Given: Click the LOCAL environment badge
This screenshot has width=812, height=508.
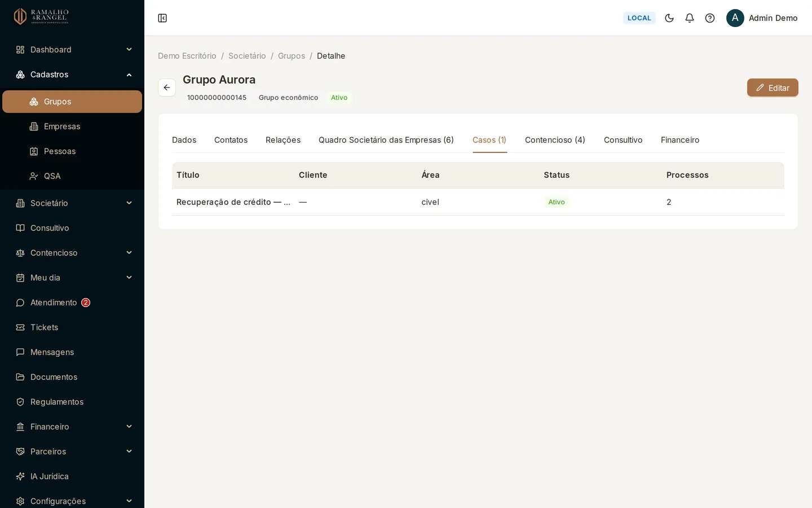Looking at the screenshot, I should pyautogui.click(x=639, y=18).
